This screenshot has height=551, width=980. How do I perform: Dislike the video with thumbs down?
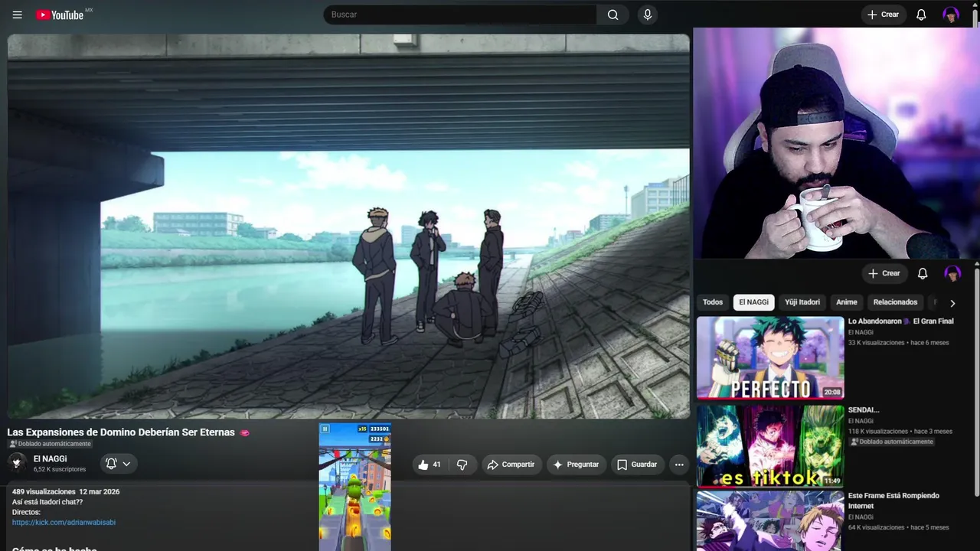(462, 465)
